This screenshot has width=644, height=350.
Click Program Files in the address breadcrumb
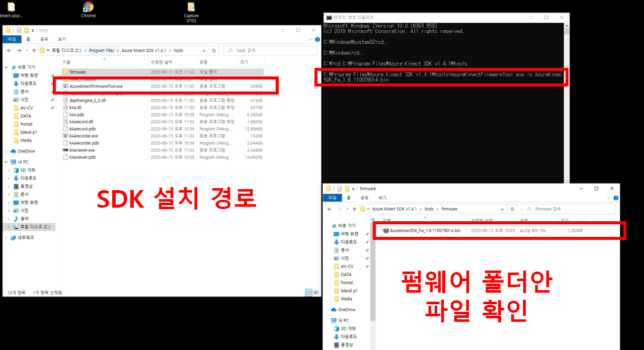click(x=102, y=50)
